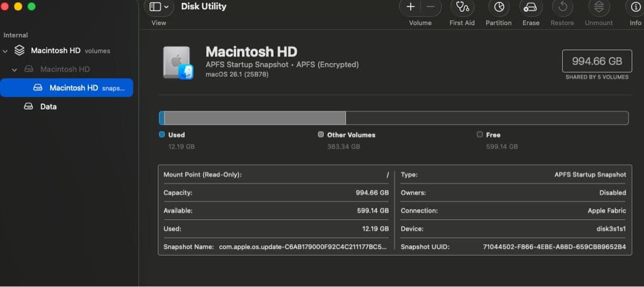The width and height of the screenshot is (644, 287).
Task: Collapse the greyed Macintosh HD volume chevron
Action: click(15, 70)
